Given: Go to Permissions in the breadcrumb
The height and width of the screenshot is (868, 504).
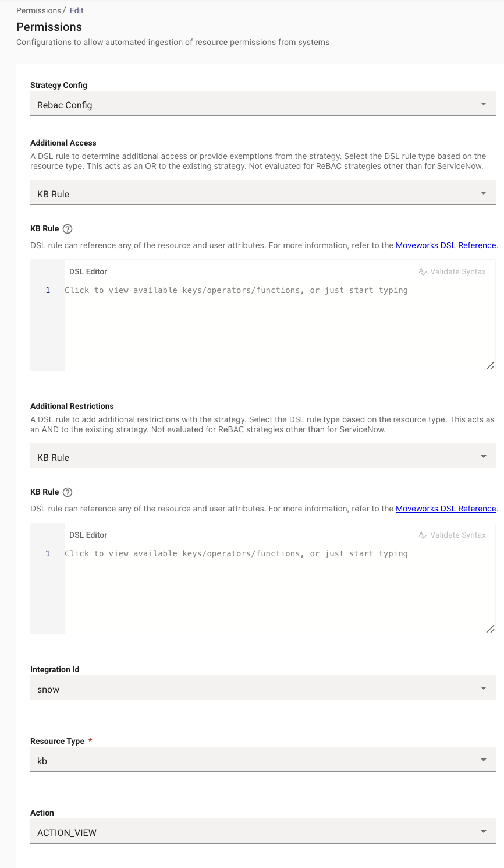Looking at the screenshot, I should pos(38,10).
